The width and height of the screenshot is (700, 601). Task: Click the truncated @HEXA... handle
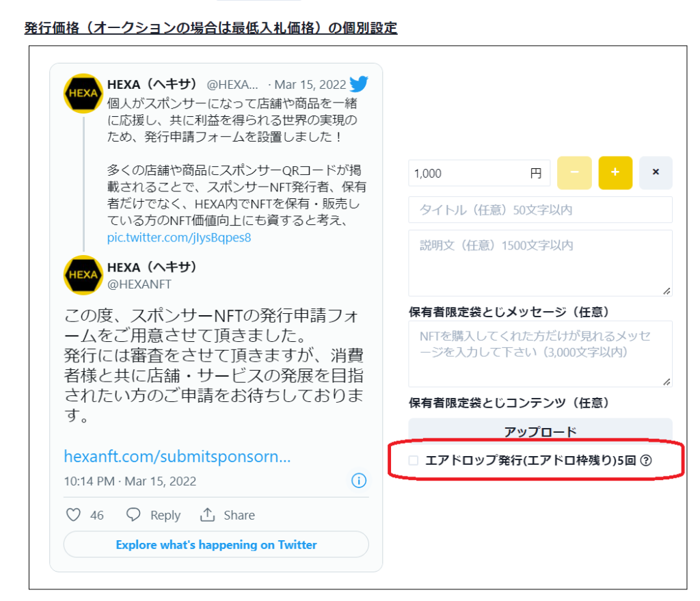coord(232,84)
